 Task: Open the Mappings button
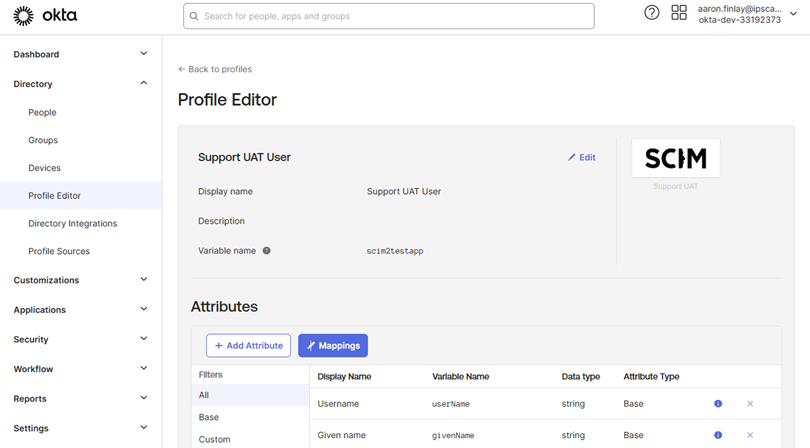pyautogui.click(x=333, y=346)
